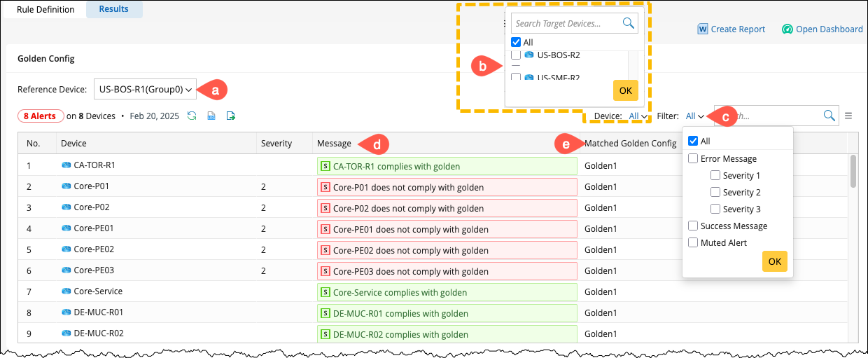Click the 8 Alerts badge
Viewport: 868px width, 358px height.
click(40, 116)
